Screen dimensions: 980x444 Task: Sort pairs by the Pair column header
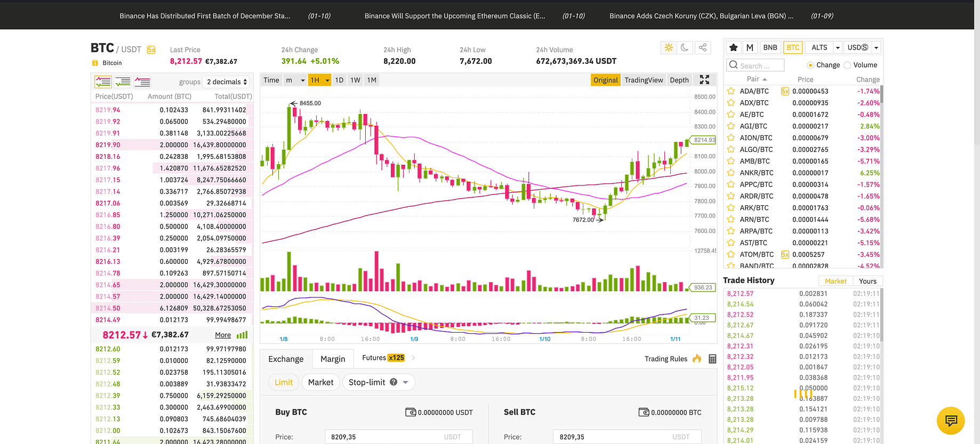pyautogui.click(x=757, y=79)
